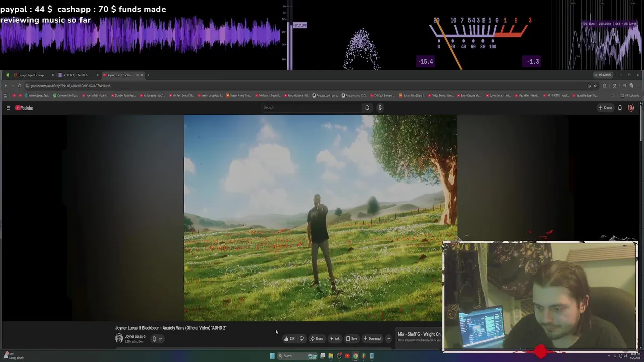This screenshot has height=362, width=644.
Task: Open File Explorer from the taskbar
Action: (331, 356)
